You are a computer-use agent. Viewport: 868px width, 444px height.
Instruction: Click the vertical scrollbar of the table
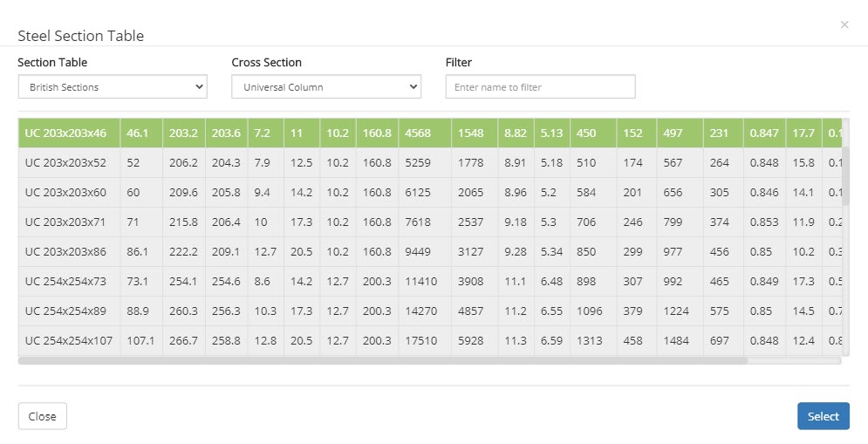pos(845,174)
